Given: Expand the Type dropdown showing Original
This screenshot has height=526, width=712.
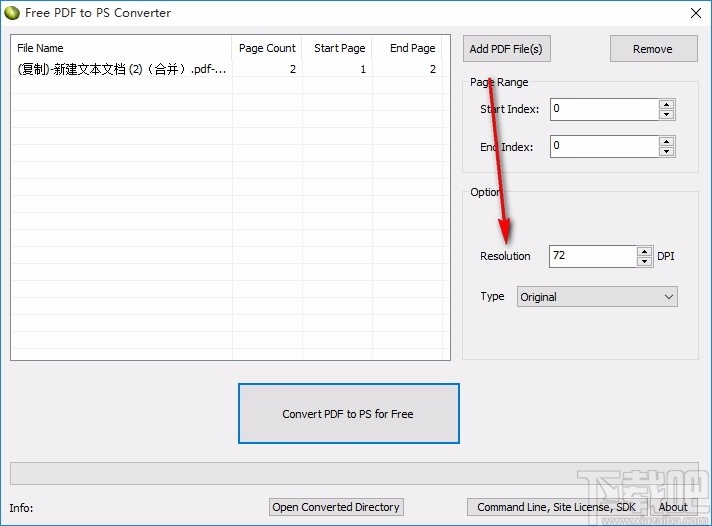Looking at the screenshot, I should point(597,297).
